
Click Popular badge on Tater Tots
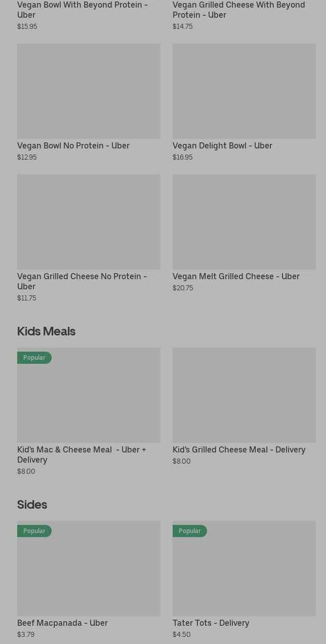click(190, 531)
